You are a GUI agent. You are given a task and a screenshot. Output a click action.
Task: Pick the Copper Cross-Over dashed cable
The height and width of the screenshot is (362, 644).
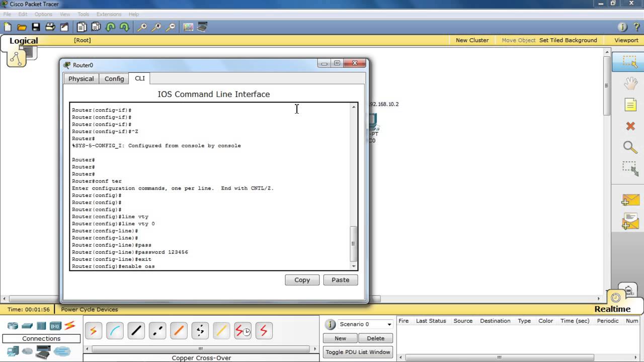157,331
